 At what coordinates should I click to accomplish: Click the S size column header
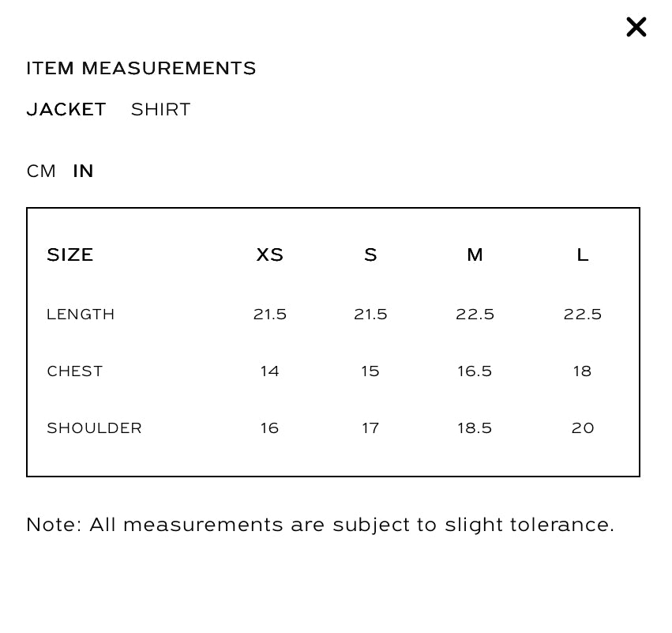click(x=370, y=254)
